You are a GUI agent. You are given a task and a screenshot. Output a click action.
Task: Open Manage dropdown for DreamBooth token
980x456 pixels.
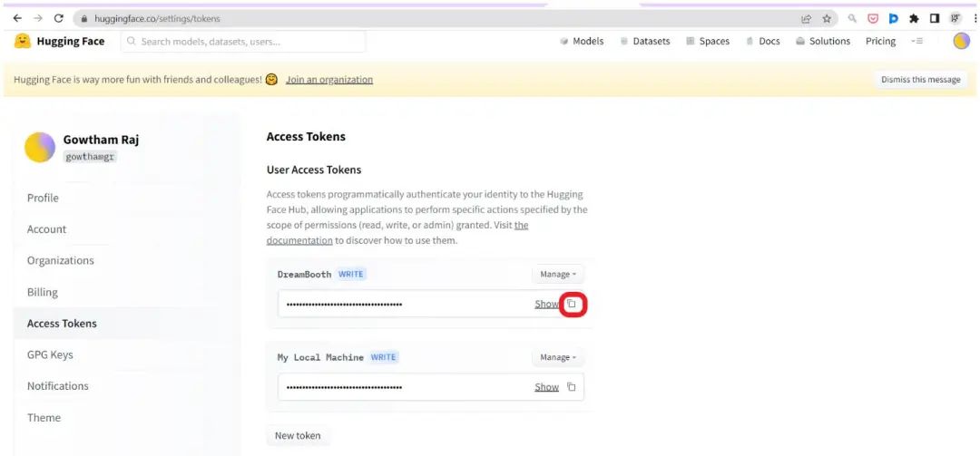[x=557, y=274]
